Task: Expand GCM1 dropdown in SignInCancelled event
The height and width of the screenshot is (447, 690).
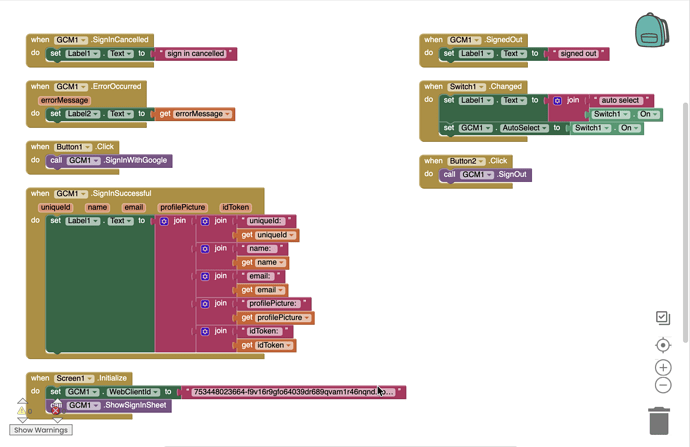Action: [x=71, y=40]
